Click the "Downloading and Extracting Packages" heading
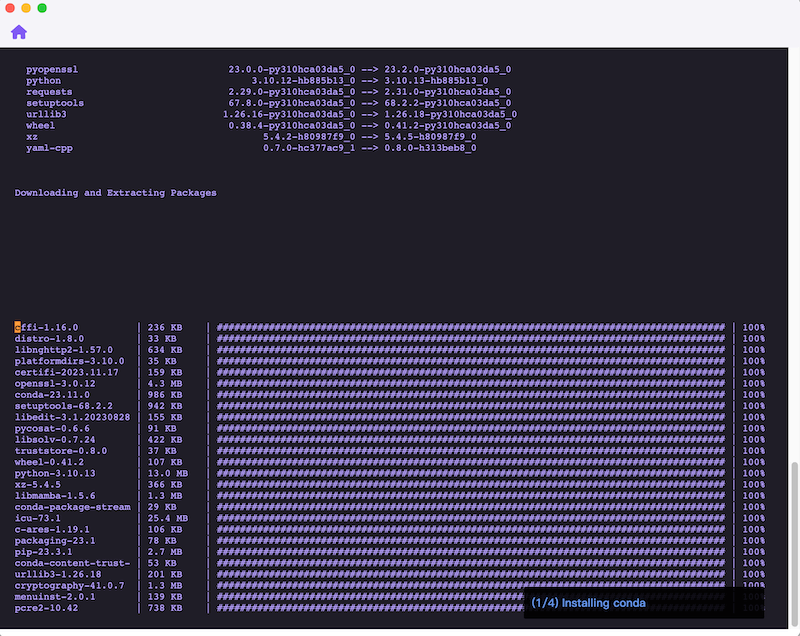800x636 pixels. pyautogui.click(x=115, y=193)
